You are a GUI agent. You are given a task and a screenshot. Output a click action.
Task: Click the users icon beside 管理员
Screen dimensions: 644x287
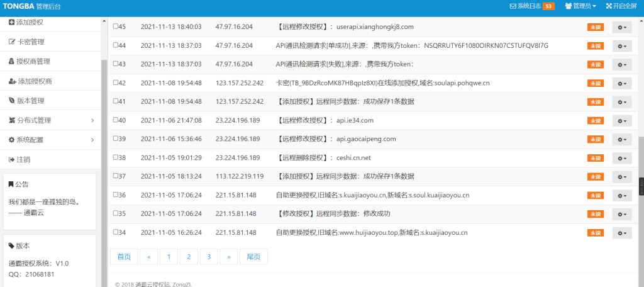569,6
